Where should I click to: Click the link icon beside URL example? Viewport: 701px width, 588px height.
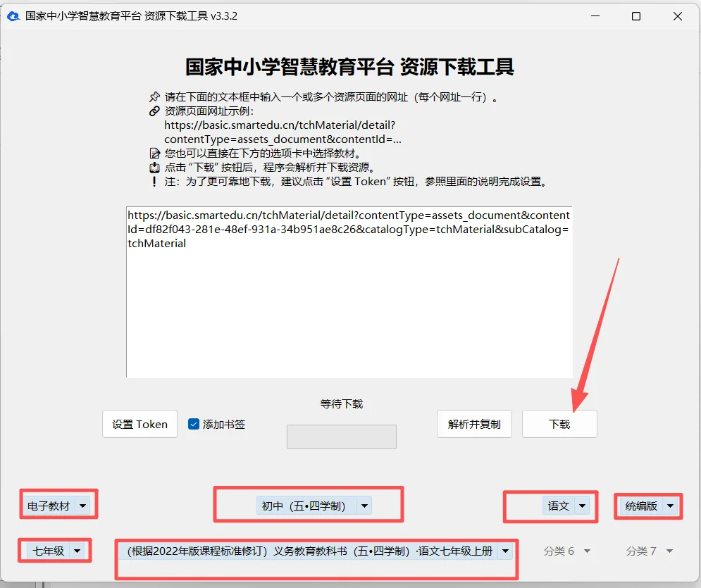click(154, 111)
